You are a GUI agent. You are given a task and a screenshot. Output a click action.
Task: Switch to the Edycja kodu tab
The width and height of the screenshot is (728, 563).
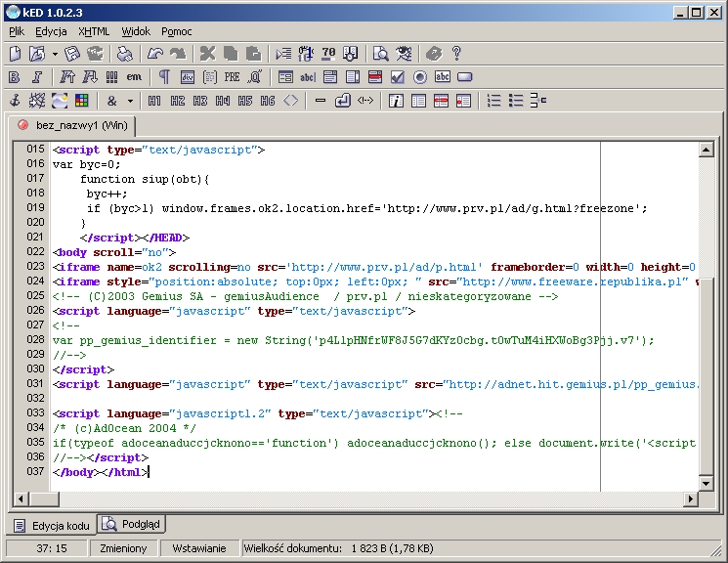51,526
